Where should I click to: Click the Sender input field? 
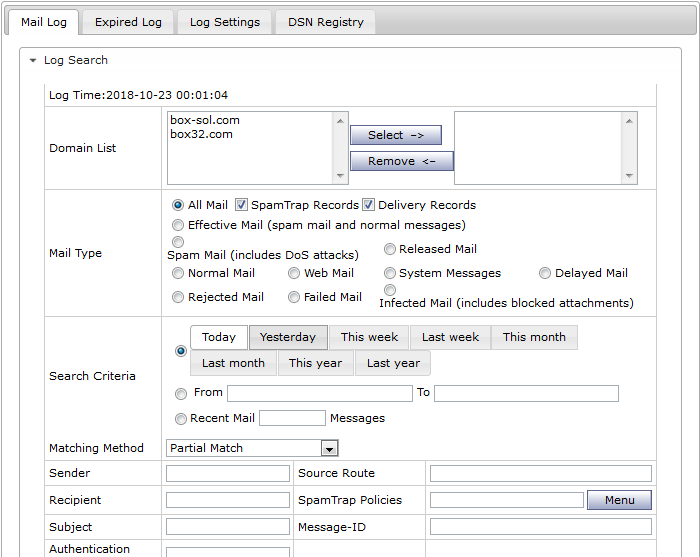227,473
